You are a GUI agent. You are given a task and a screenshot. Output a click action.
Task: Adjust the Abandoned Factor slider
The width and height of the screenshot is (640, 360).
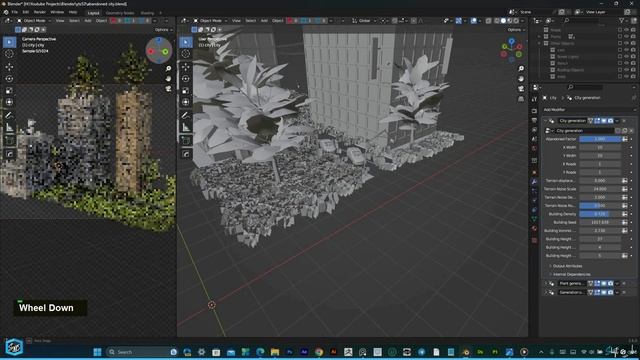coord(600,139)
